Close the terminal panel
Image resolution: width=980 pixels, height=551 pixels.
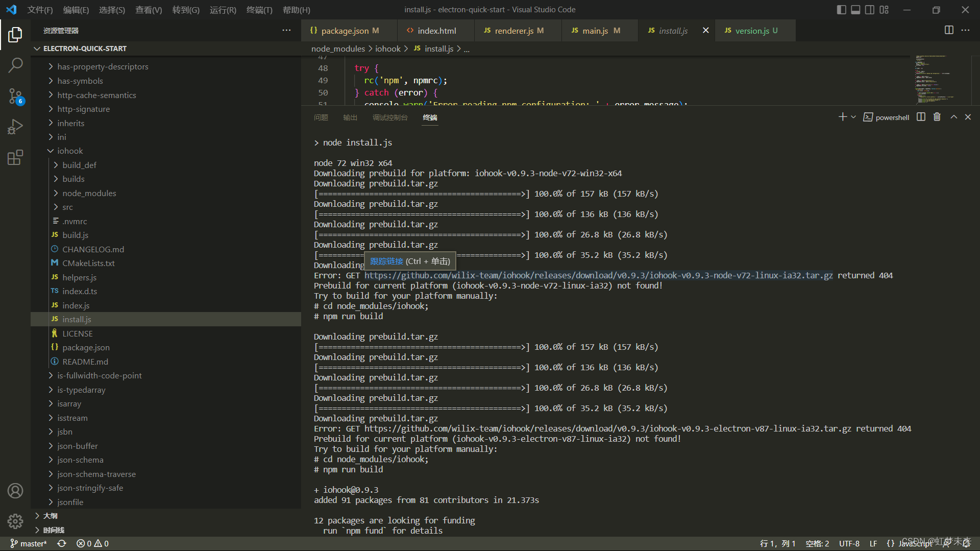coord(968,117)
